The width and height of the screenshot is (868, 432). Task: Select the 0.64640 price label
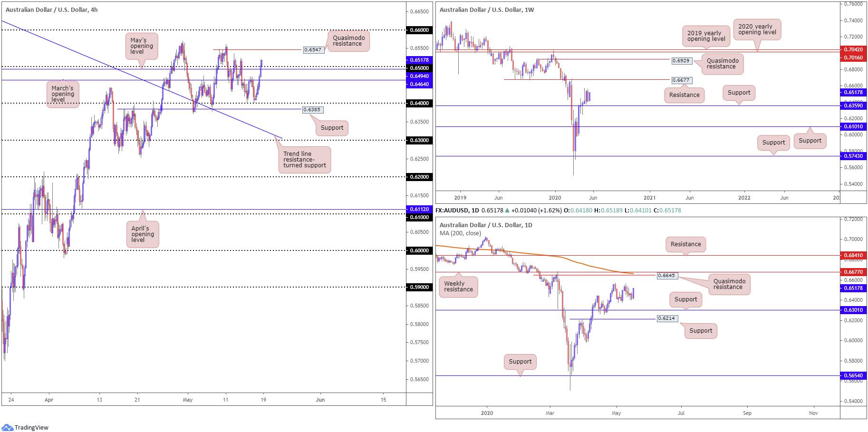click(419, 84)
